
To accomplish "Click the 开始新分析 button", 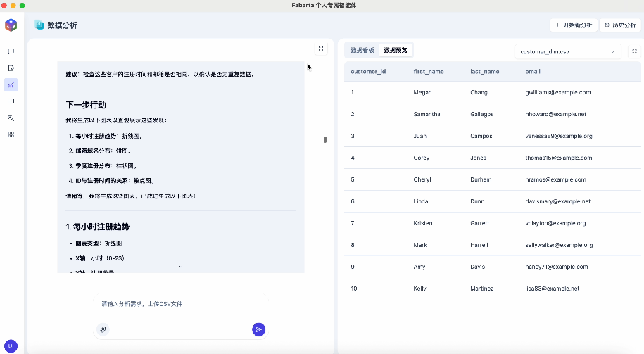I will (574, 25).
